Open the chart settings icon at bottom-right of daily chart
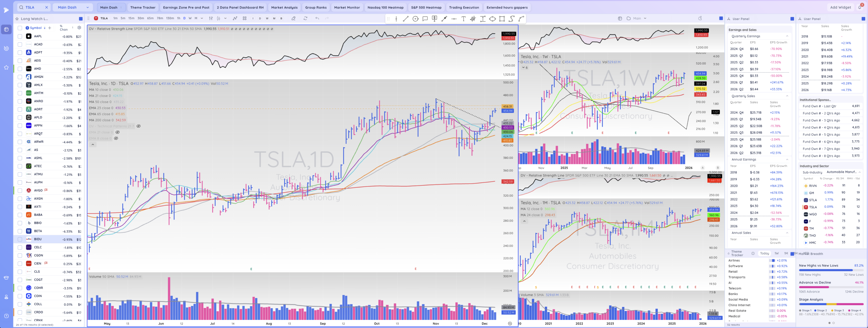This screenshot has height=328, width=868. click(x=510, y=324)
